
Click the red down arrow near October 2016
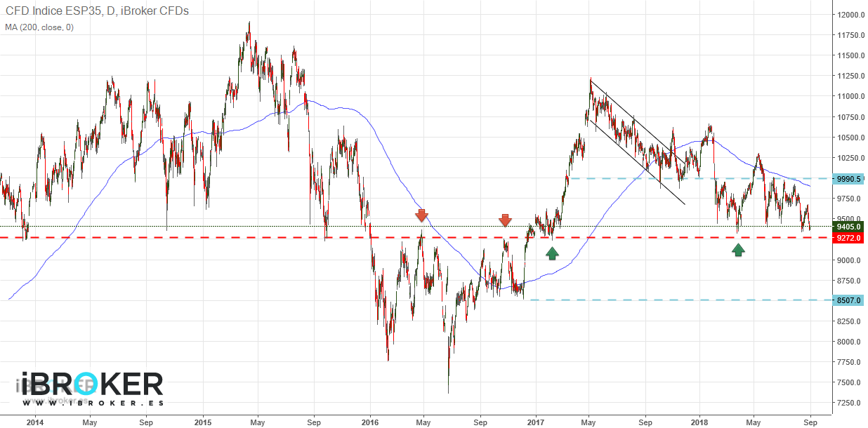click(506, 220)
